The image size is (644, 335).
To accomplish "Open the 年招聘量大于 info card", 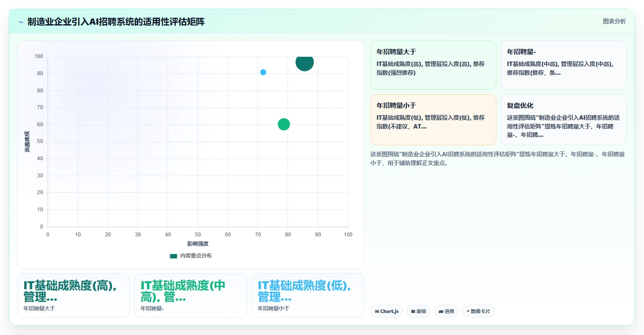I will pyautogui.click(x=433, y=65).
